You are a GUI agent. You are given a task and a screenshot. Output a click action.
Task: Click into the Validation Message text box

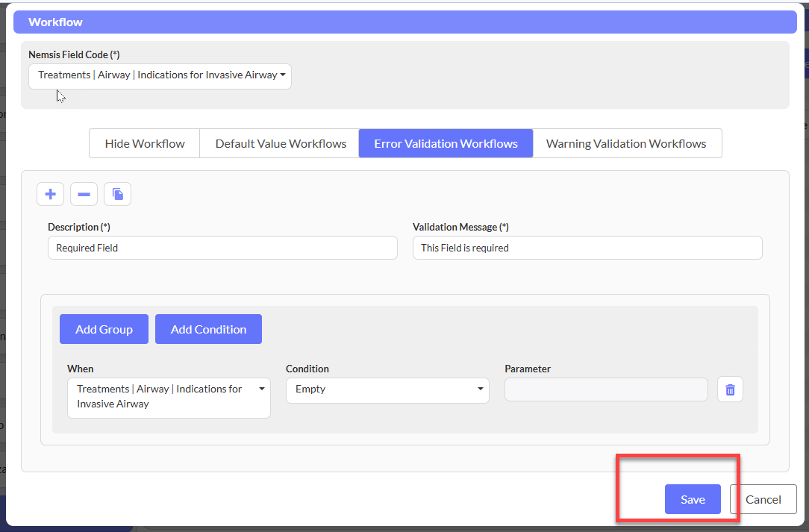pyautogui.click(x=587, y=248)
